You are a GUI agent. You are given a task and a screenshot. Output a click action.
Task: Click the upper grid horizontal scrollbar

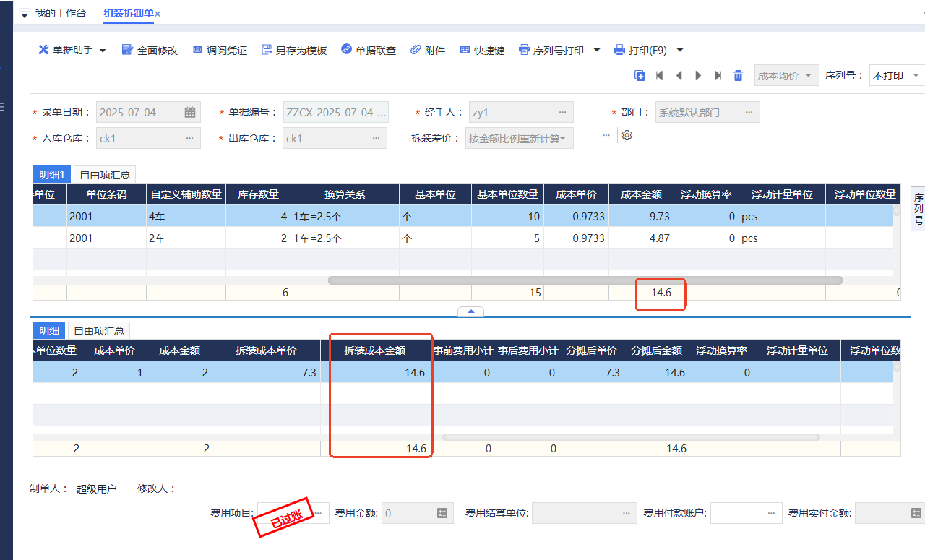coord(585,280)
